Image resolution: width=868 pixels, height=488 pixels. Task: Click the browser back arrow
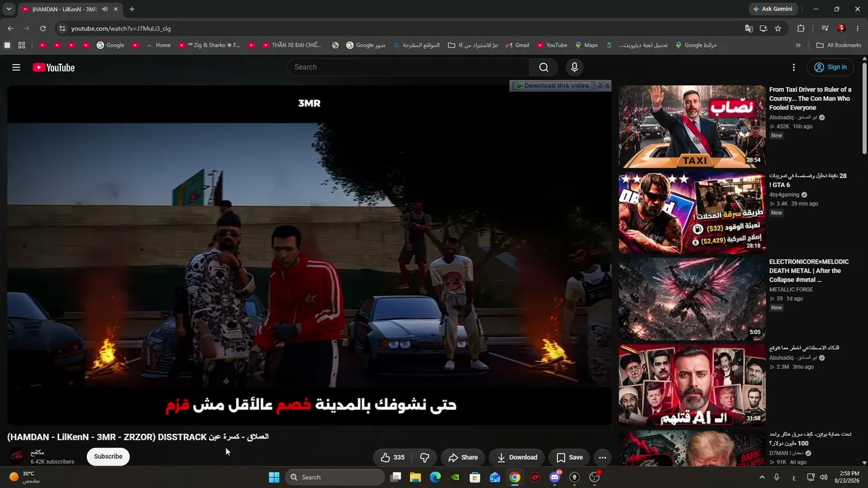[10, 28]
